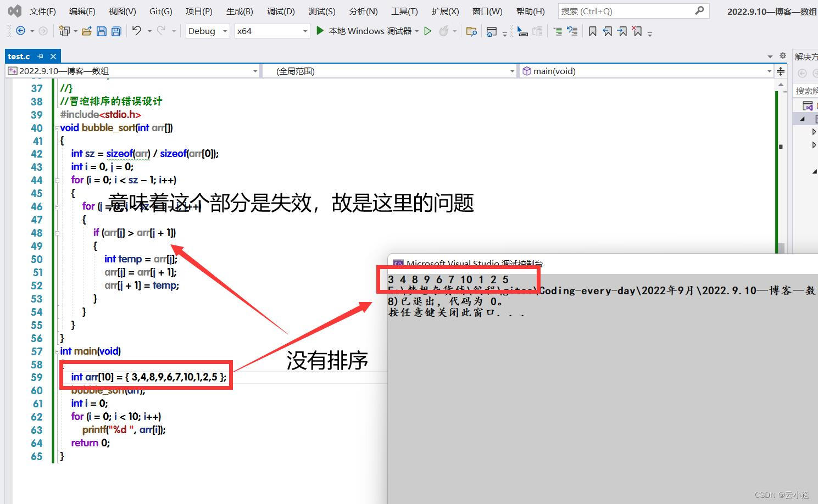Collapse the inner for loop at line 46
The image size is (818, 504).
[x=57, y=207]
